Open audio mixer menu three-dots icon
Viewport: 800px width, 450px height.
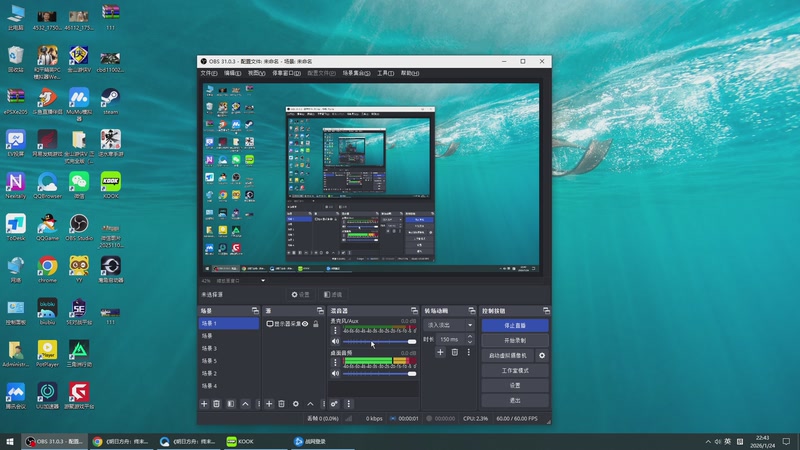[348, 404]
